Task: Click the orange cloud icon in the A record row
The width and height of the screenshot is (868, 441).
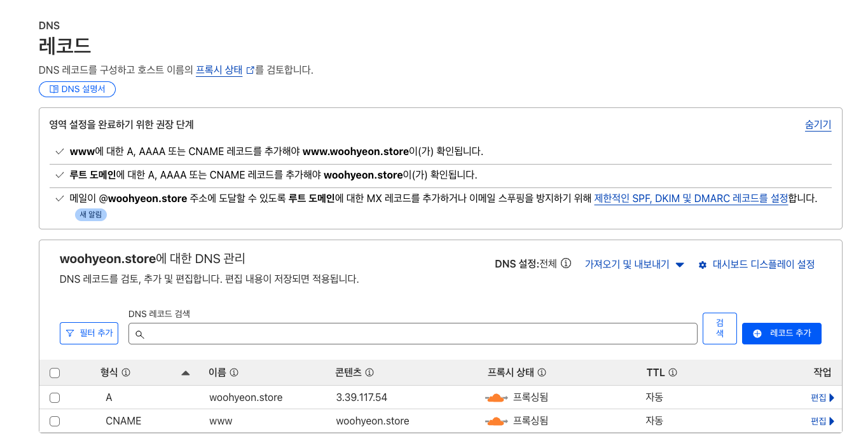Action: 496,398
